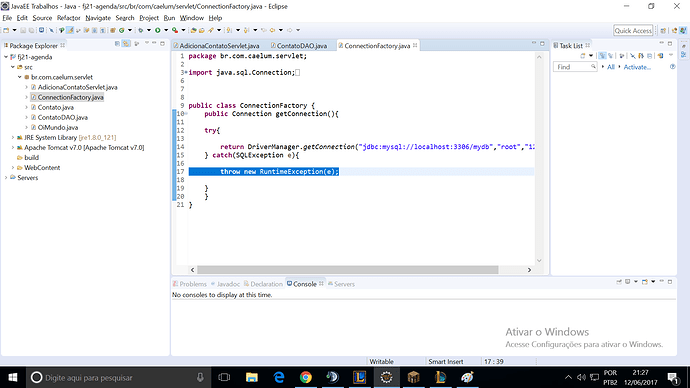
Task: Select OiMundo.java in Package Explorer
Action: point(58,128)
